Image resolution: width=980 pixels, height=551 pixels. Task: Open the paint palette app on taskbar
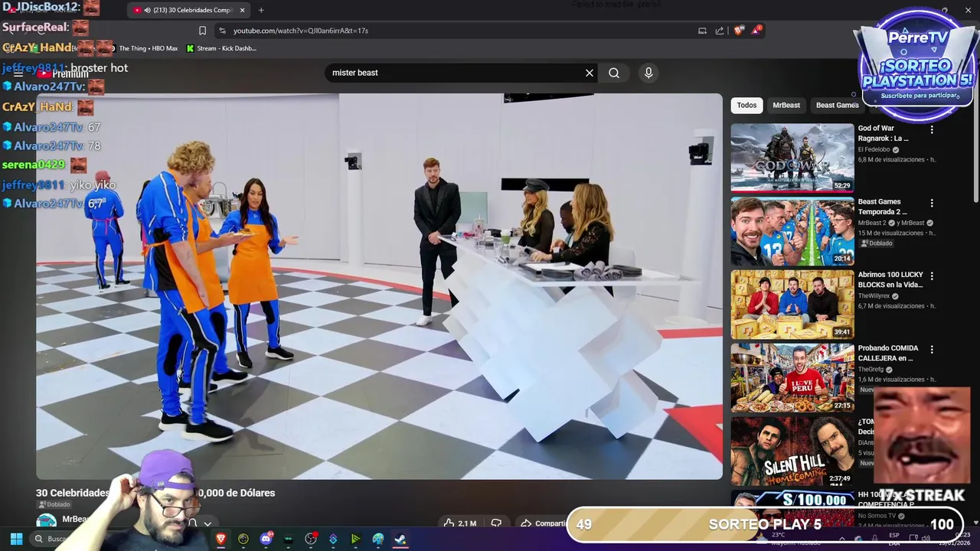click(378, 539)
